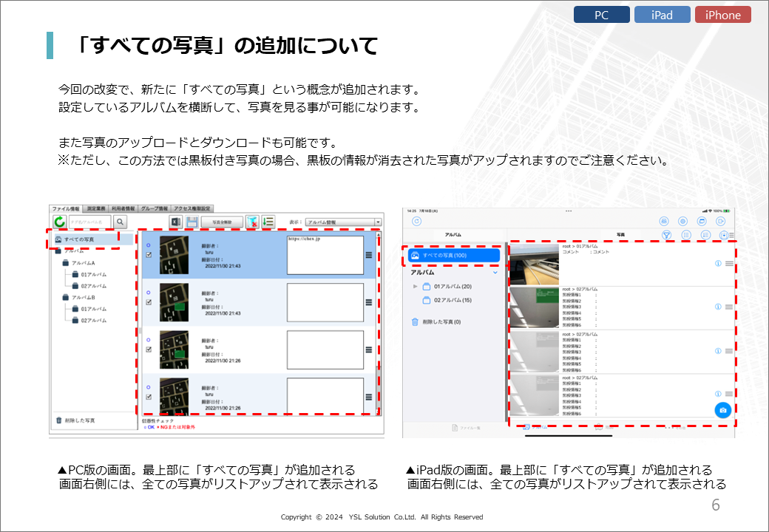Toggle the checkbox of the first PC photo
The image size is (769, 532).
pyautogui.click(x=149, y=255)
